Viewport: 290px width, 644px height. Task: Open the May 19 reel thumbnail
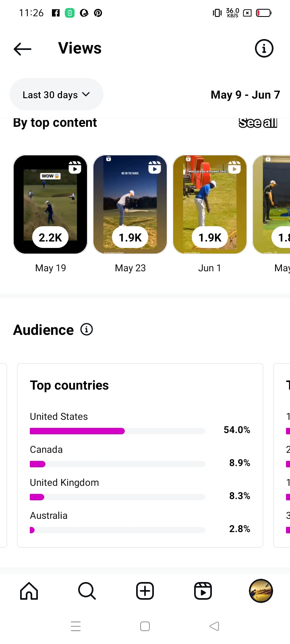coord(50,204)
